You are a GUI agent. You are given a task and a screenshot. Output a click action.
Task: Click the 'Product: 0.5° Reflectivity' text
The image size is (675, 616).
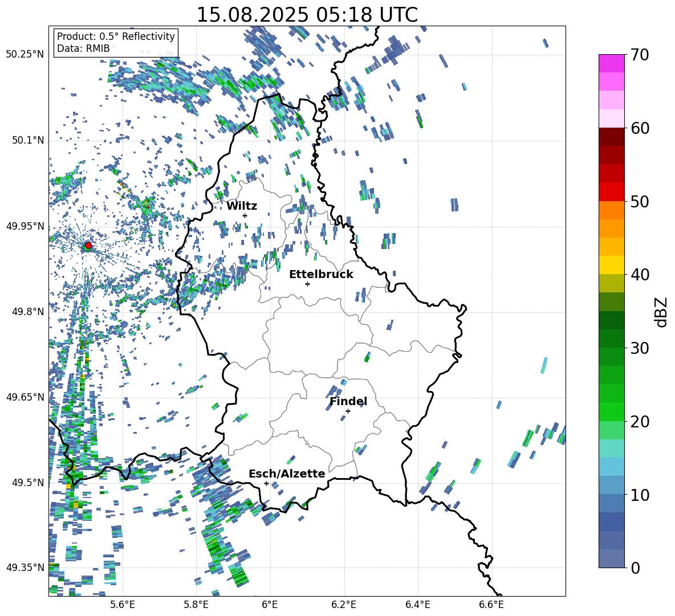click(x=116, y=36)
